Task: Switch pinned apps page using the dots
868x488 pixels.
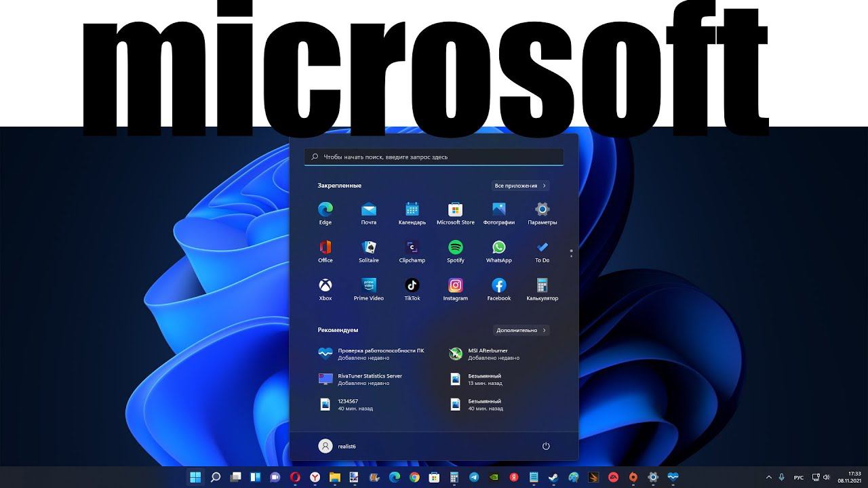Action: (571, 253)
